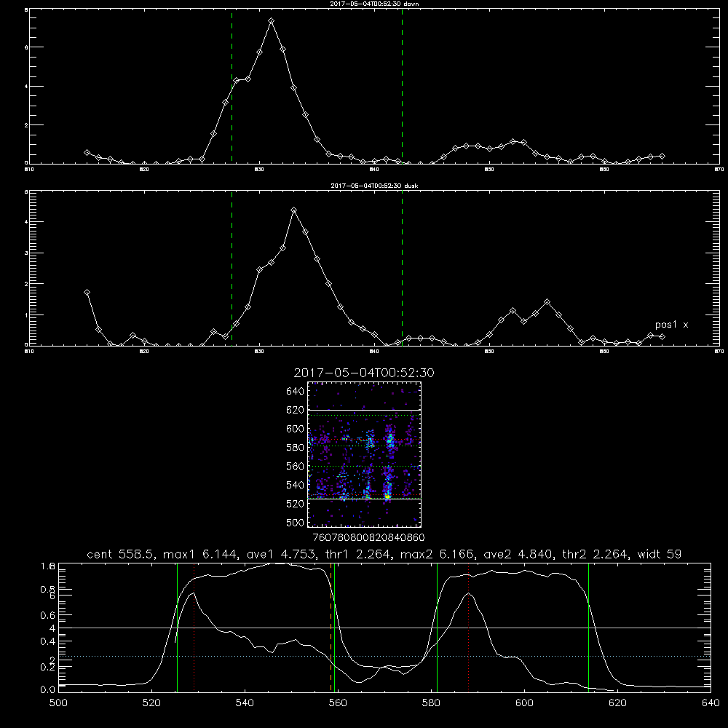The height and width of the screenshot is (728, 728).
Task: Click the "500" x-axis label of bottom plot
Action: pyautogui.click(x=58, y=703)
